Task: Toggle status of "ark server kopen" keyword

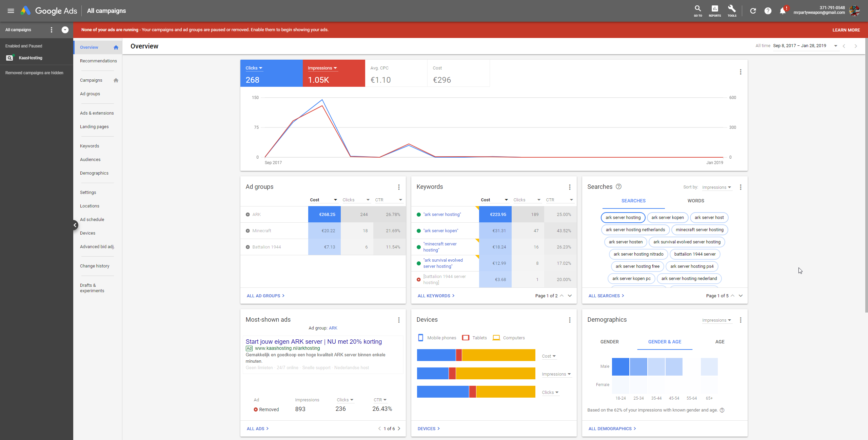Action: click(x=419, y=231)
